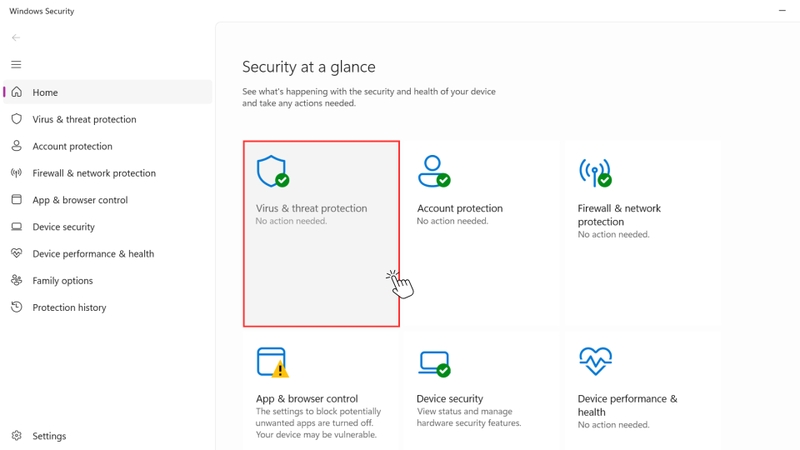Go to Firewall & network protection sidebar item

click(x=108, y=173)
